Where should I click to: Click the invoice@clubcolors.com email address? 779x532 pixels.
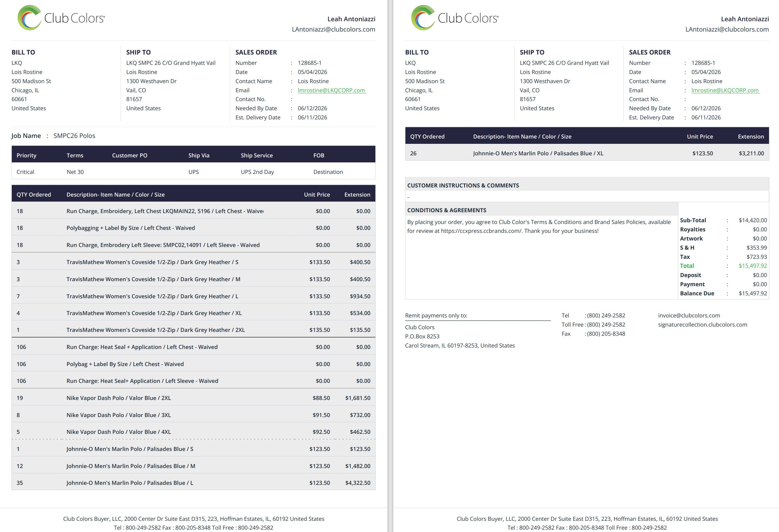pos(689,316)
